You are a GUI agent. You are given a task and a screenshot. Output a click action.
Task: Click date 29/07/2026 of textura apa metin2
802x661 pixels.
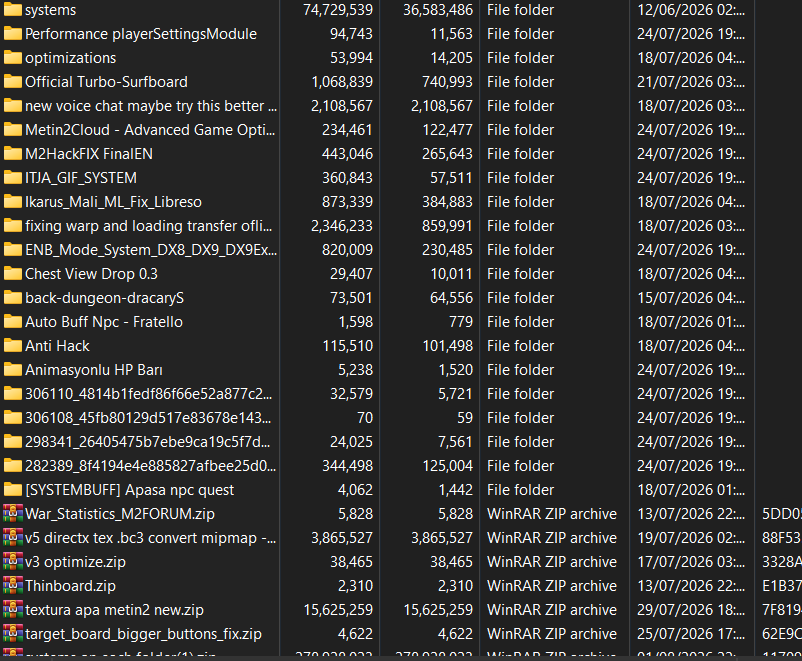(x=691, y=610)
